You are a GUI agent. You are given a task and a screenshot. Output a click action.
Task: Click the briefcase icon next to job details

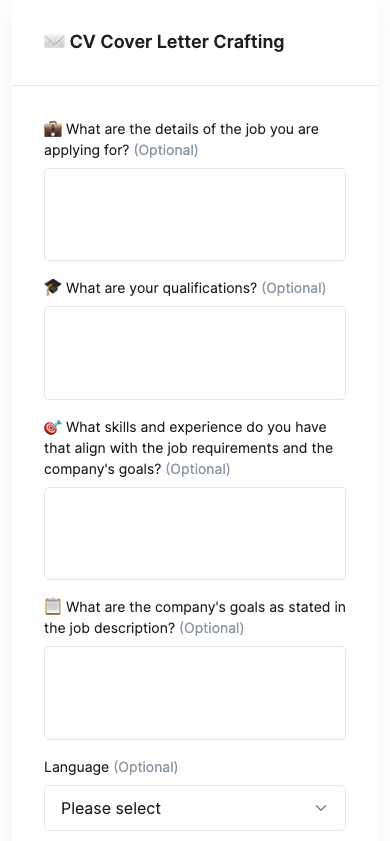pos(53,129)
